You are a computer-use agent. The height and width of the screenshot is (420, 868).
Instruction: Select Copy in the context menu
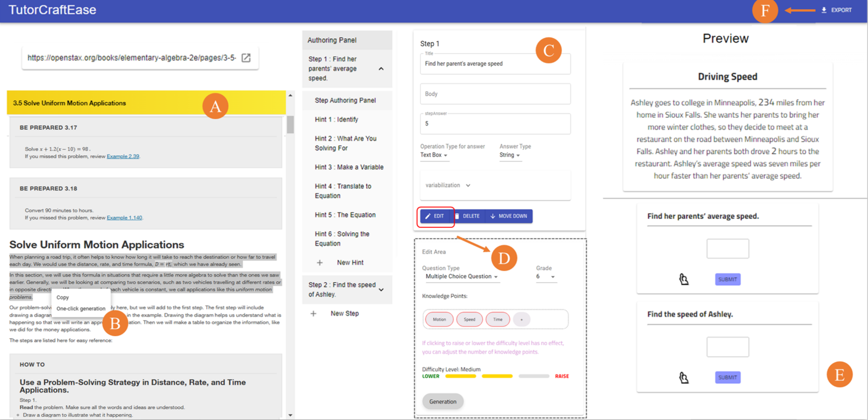[x=63, y=297]
